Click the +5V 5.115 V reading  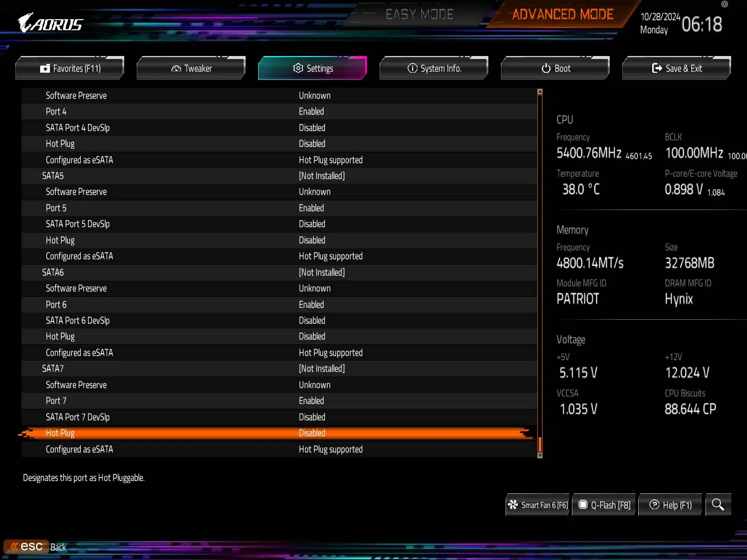click(578, 373)
